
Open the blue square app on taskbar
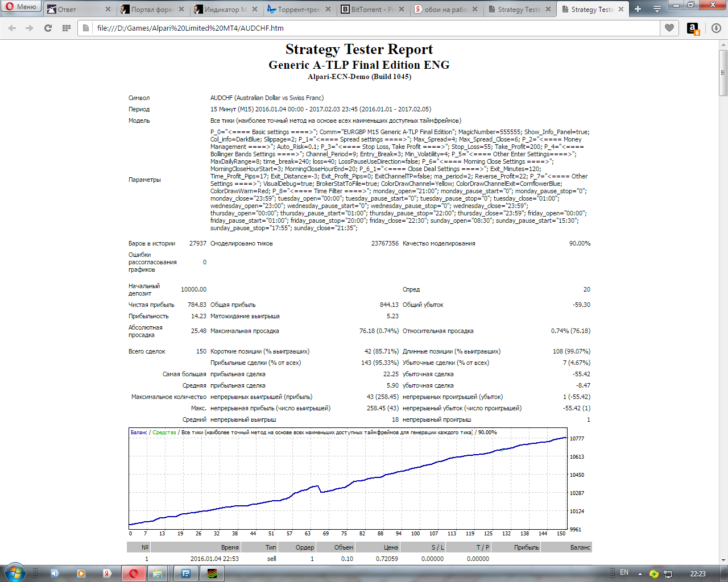click(x=186, y=573)
